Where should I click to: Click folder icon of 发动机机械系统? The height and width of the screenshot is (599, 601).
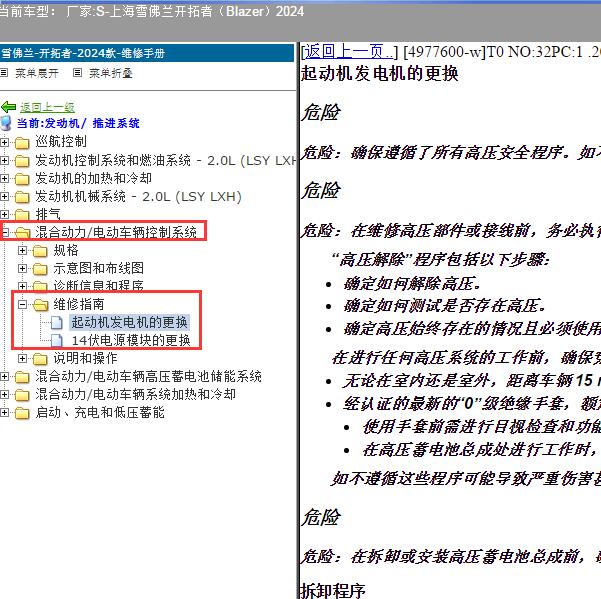click(x=22, y=197)
